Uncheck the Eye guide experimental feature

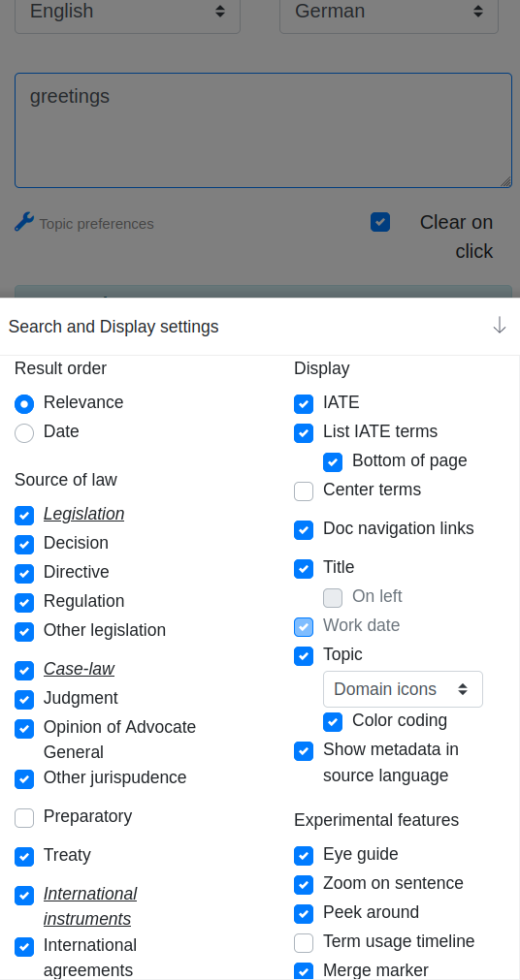click(x=304, y=856)
